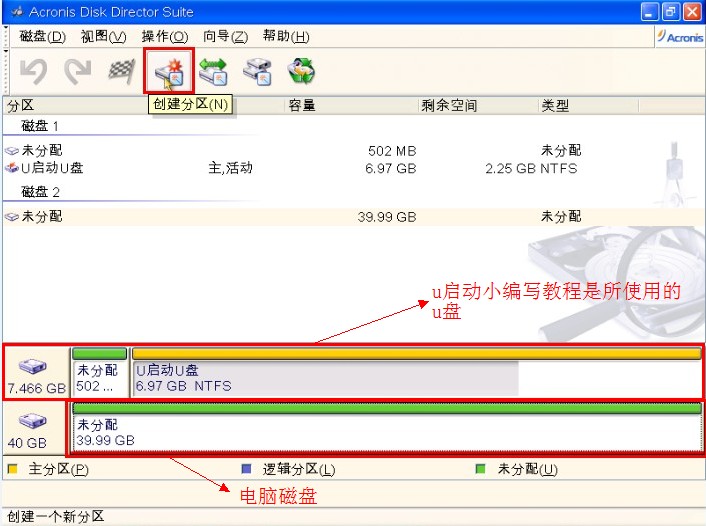
Task: Open the 帮助(H) menu
Action: point(286,36)
